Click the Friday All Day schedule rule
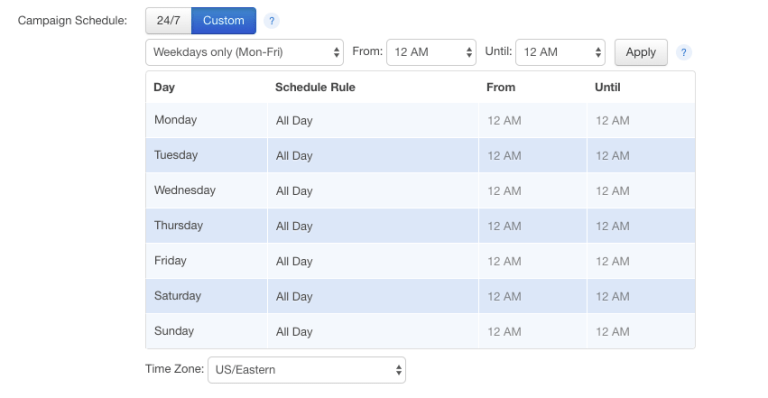Screen dimensions: 768x398 tap(294, 261)
